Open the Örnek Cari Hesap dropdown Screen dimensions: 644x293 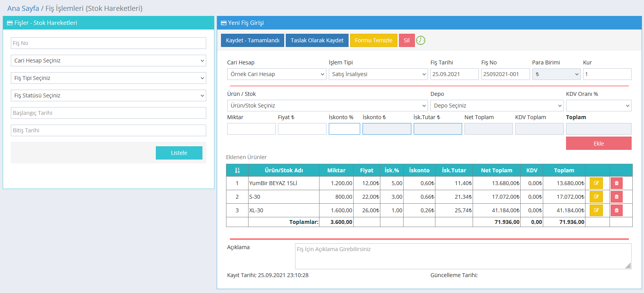[x=277, y=74]
